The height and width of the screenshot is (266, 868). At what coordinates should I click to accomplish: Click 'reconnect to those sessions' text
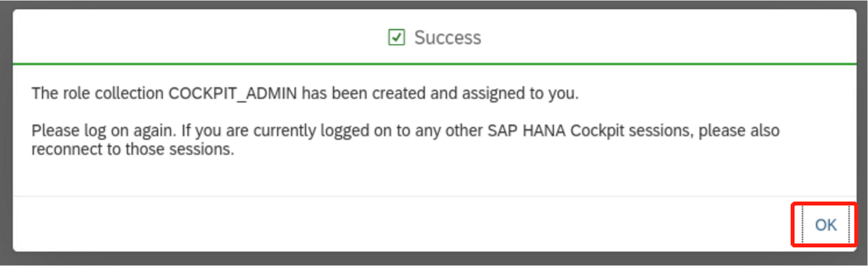coord(132,150)
